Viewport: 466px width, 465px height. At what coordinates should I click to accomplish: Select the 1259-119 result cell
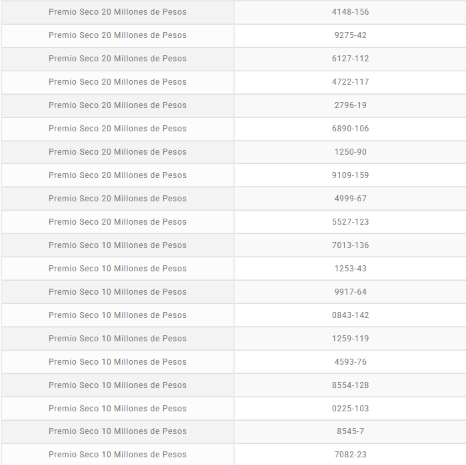click(350, 339)
